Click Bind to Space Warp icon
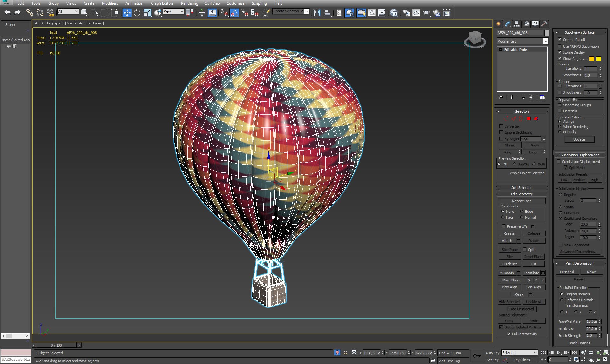 [50, 13]
